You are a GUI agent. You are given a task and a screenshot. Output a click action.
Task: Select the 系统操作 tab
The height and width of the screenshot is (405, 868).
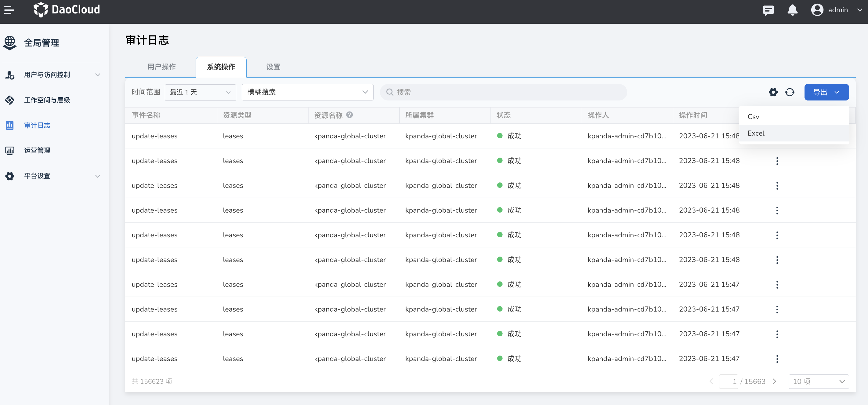tap(221, 67)
